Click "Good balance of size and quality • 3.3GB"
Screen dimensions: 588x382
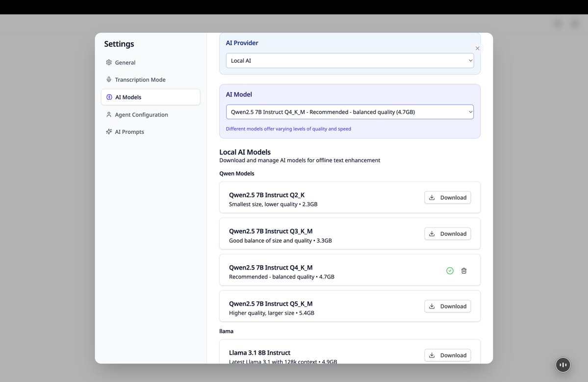280,241
